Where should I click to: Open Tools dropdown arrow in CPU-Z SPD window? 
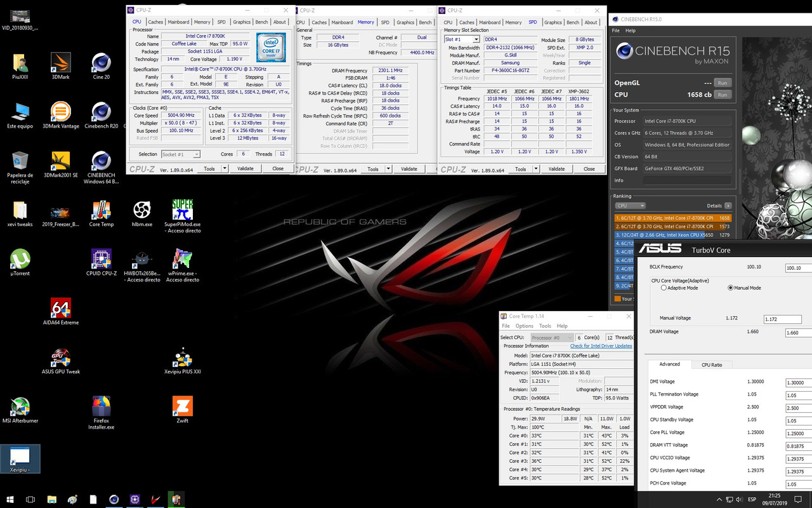pyautogui.click(x=536, y=169)
